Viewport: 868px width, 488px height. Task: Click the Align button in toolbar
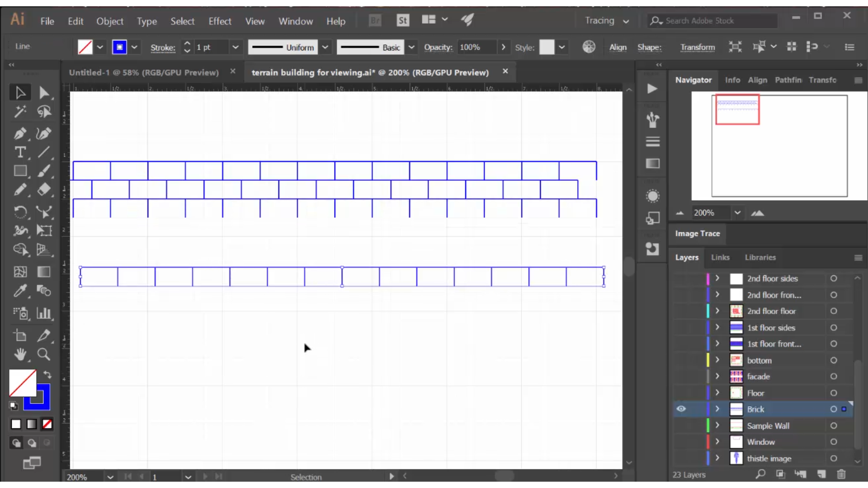click(618, 47)
